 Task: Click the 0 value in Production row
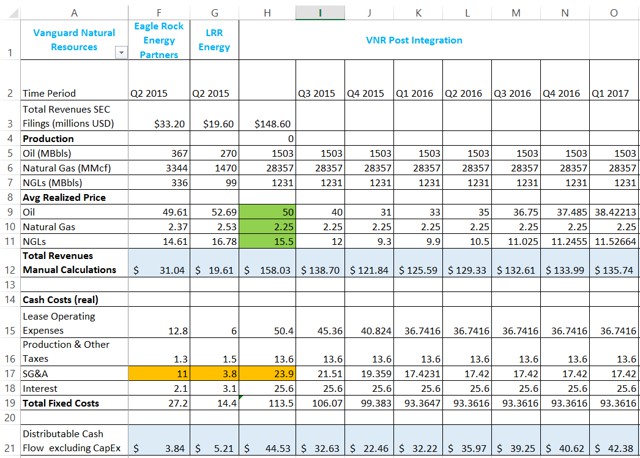coord(267,138)
